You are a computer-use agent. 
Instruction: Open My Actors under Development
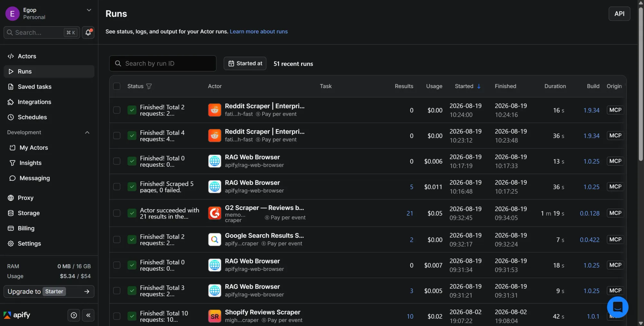pos(49,148)
